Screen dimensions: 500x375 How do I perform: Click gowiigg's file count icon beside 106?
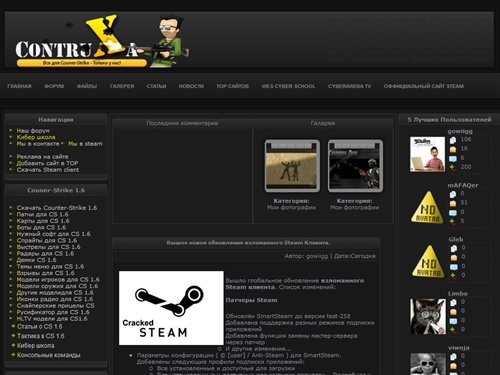(453, 140)
